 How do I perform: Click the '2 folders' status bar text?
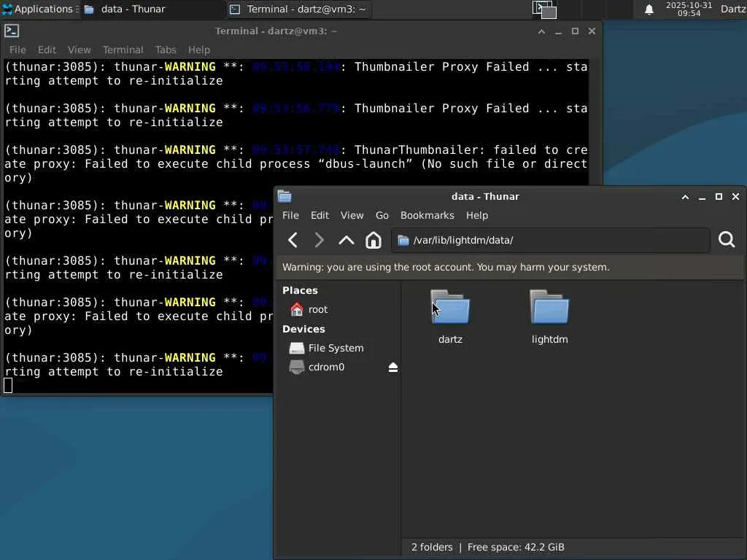point(432,547)
